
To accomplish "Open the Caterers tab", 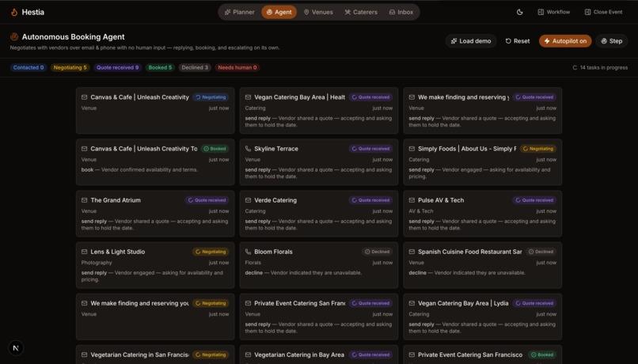I will [361, 12].
